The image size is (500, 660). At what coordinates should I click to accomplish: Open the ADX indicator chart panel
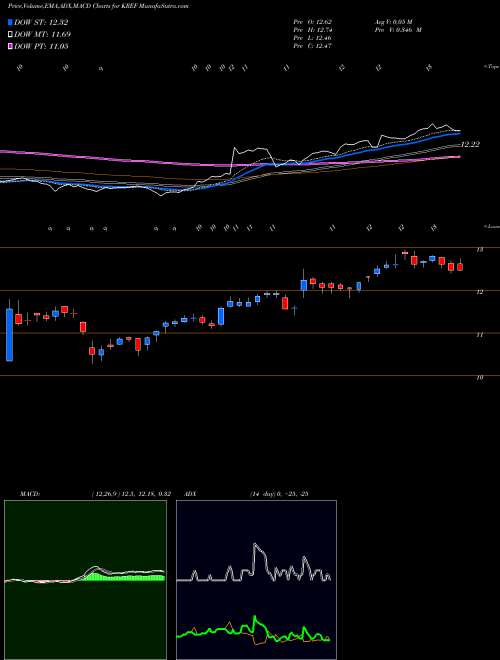pyautogui.click(x=256, y=580)
